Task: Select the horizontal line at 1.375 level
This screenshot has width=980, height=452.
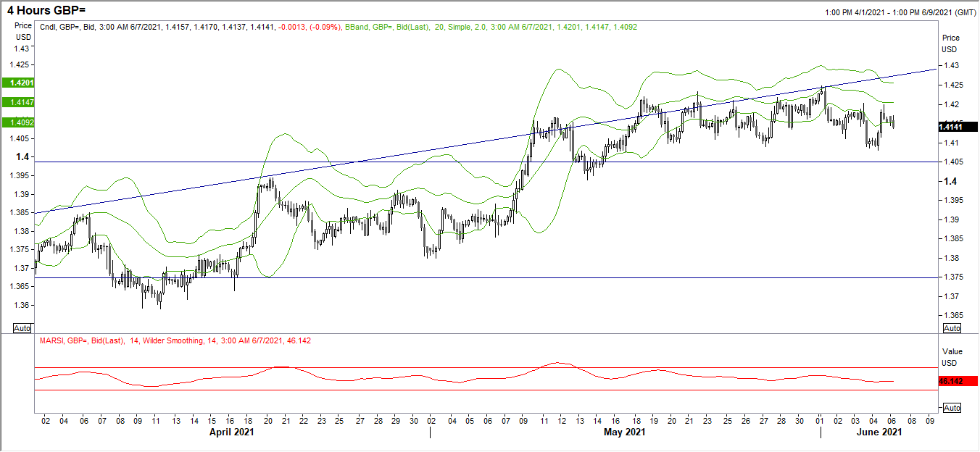Action: 486,277
